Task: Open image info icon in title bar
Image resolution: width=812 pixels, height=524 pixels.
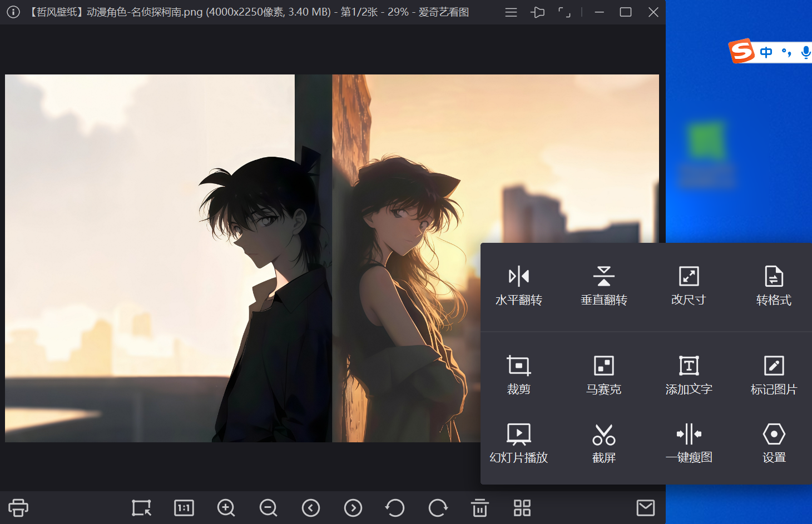Action: coord(13,12)
